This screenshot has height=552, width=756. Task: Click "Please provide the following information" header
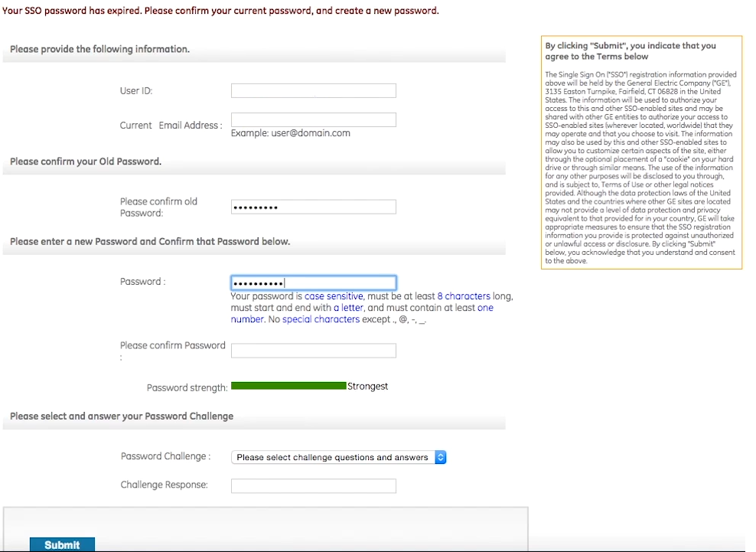click(x=99, y=49)
